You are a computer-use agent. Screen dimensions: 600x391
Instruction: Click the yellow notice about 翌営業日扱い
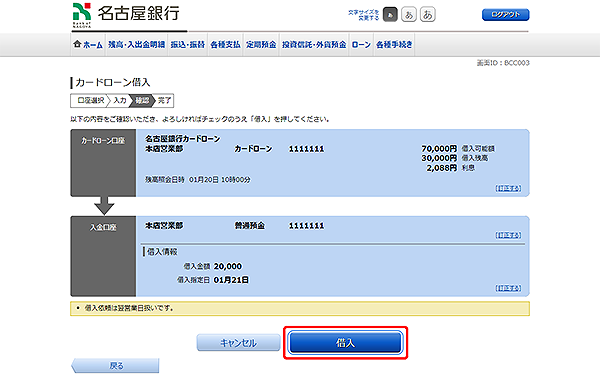[x=300, y=308]
